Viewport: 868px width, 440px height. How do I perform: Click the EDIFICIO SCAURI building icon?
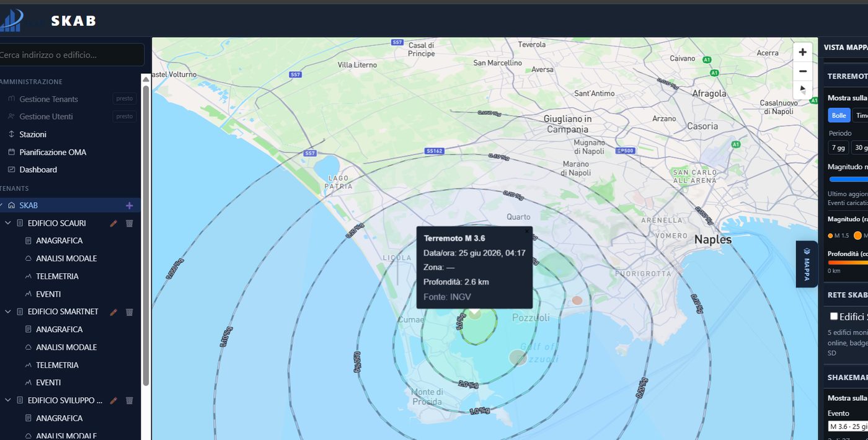(x=20, y=223)
